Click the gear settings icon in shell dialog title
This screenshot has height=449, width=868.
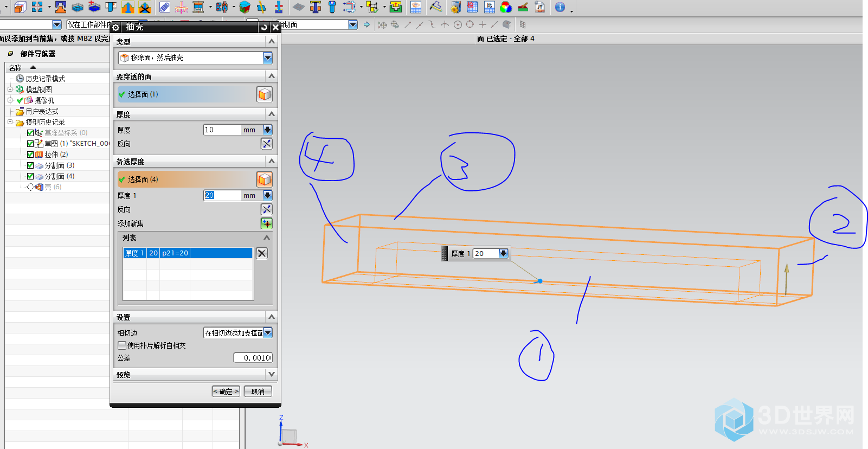coord(116,27)
